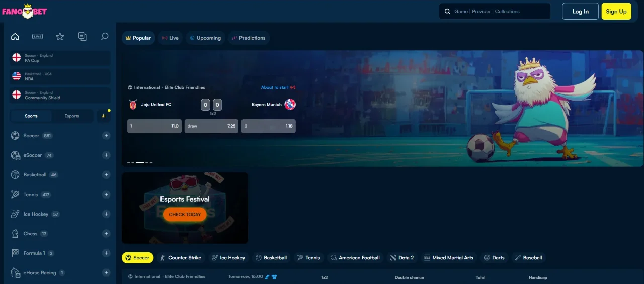Click the Soccer ball icon in sidebar
This screenshot has height=284, width=644.
pyautogui.click(x=15, y=136)
